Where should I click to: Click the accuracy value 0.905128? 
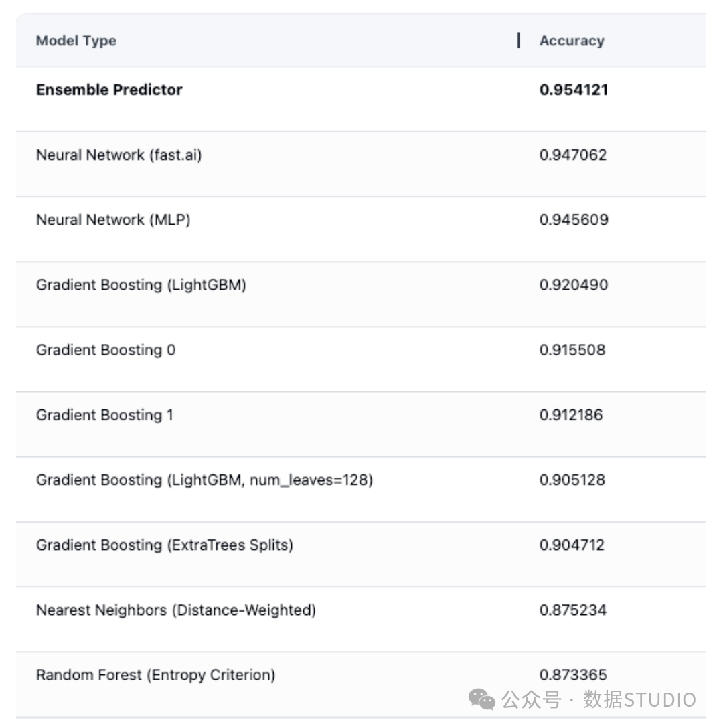point(572,480)
